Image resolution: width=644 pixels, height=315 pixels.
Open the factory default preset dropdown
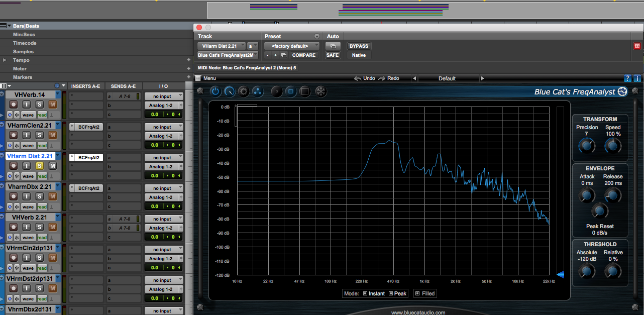point(293,46)
